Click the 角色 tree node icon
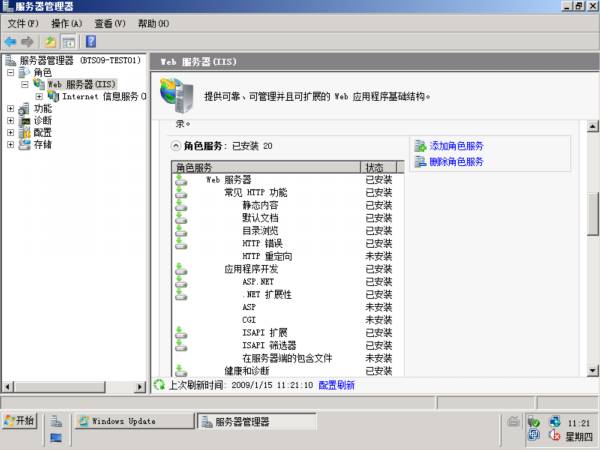Screen dimensions: 600x450 coord(24,72)
